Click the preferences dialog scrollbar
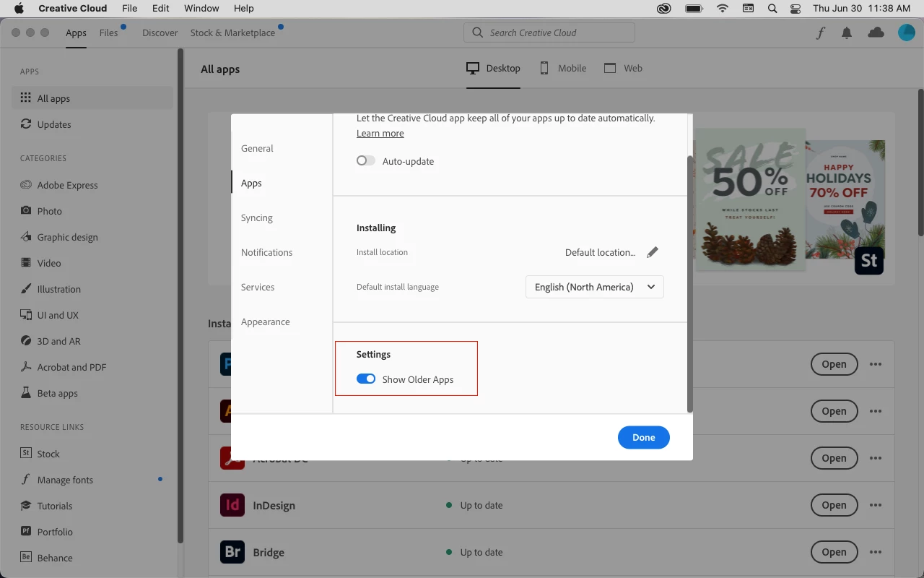The width and height of the screenshot is (924, 578). click(690, 284)
